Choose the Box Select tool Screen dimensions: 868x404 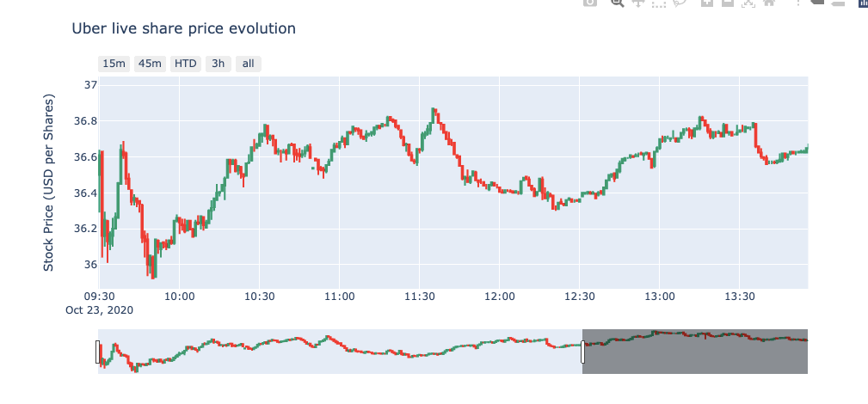pos(660,3)
